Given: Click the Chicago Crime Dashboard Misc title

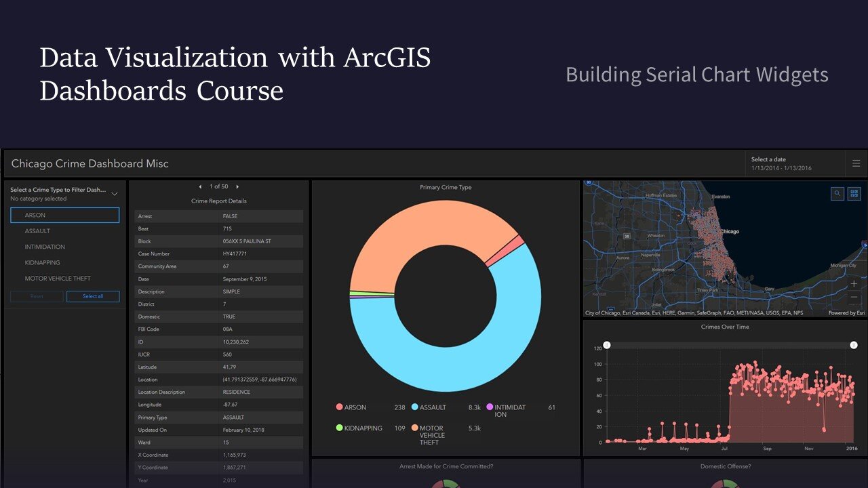Looking at the screenshot, I should tap(90, 163).
